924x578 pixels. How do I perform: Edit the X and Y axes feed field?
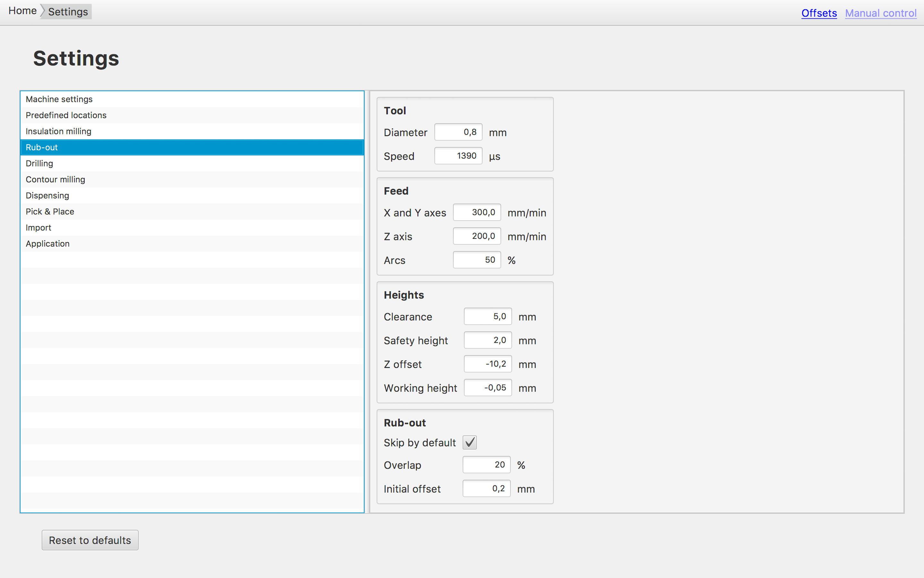[477, 213]
